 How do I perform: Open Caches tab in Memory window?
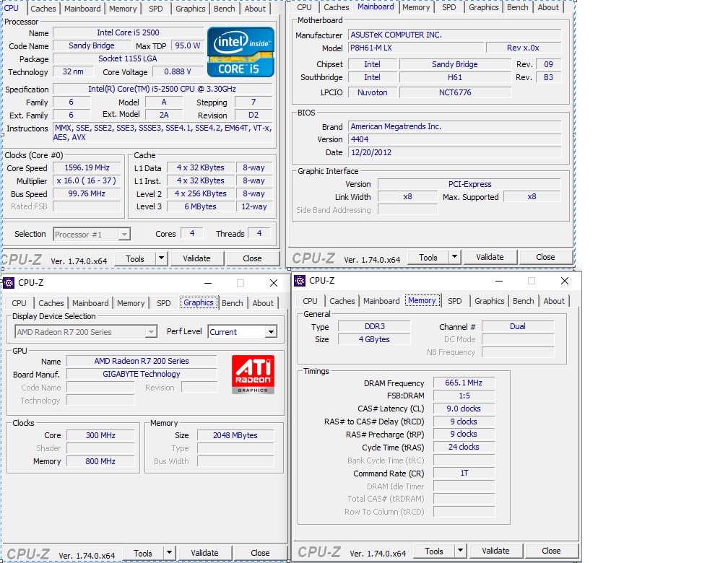tap(342, 301)
